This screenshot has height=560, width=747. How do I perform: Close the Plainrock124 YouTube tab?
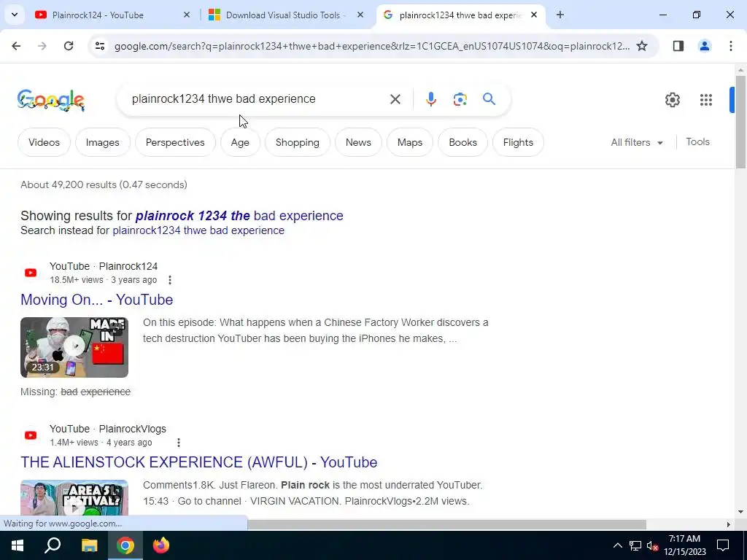(x=187, y=15)
